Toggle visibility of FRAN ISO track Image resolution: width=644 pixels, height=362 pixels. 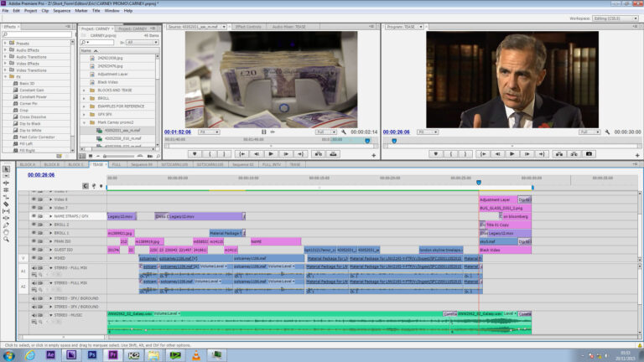click(34, 241)
